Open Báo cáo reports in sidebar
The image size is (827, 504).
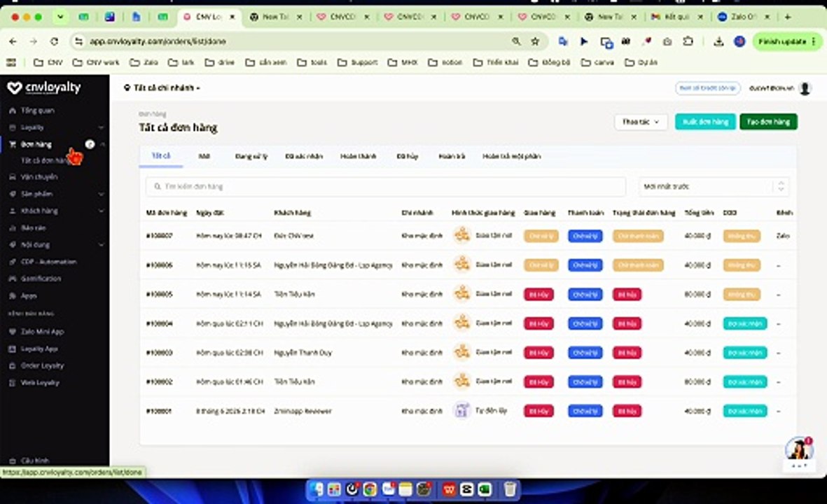(x=33, y=227)
